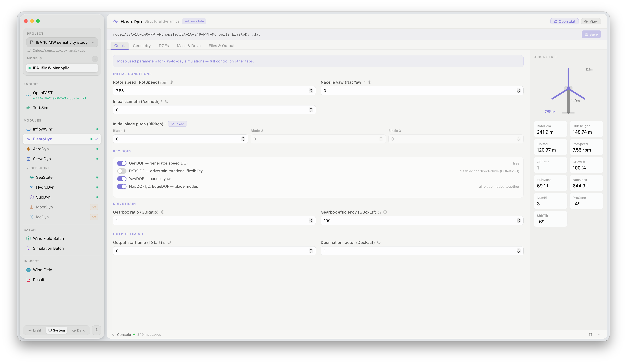Adjust Initial azimuth stepper arrows
Image resolution: width=627 pixels, height=364 pixels.
coord(311,110)
